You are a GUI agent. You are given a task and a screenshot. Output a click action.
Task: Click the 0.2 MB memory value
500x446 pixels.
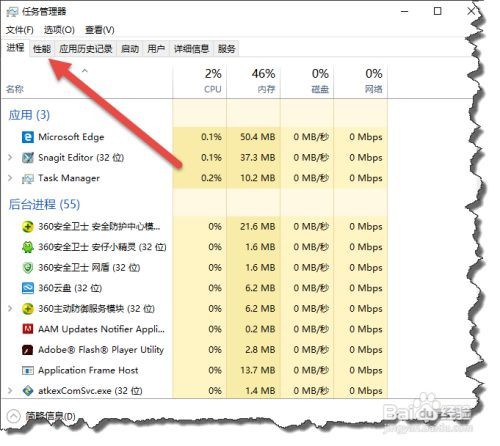(x=260, y=329)
